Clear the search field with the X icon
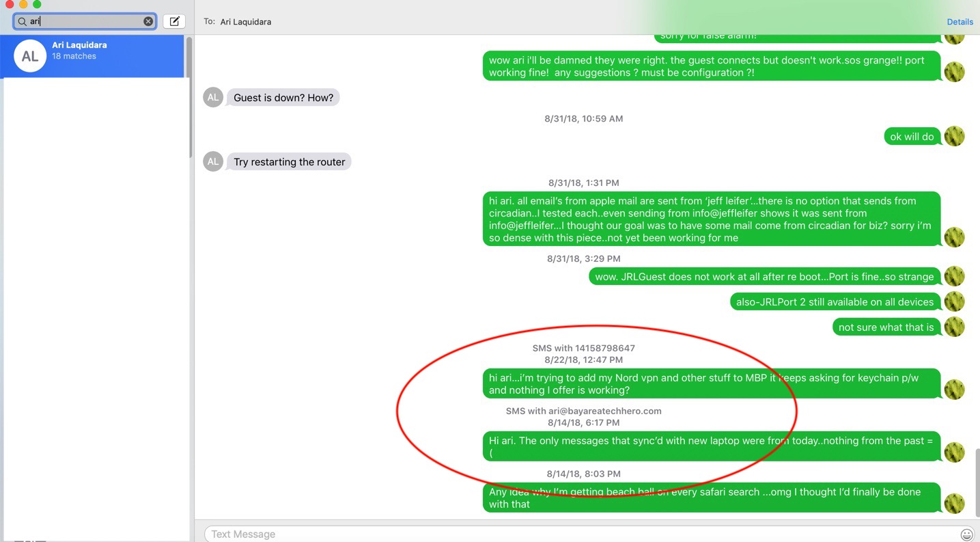 coord(148,21)
